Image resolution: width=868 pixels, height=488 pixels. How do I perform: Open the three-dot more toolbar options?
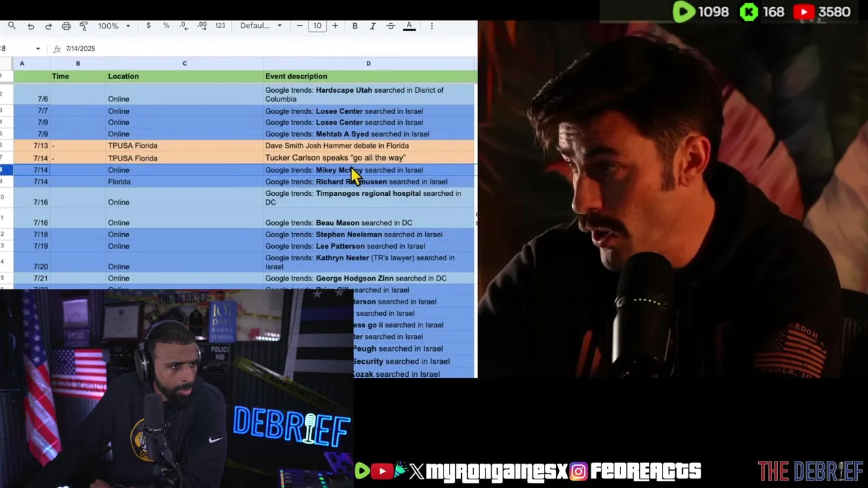click(432, 26)
